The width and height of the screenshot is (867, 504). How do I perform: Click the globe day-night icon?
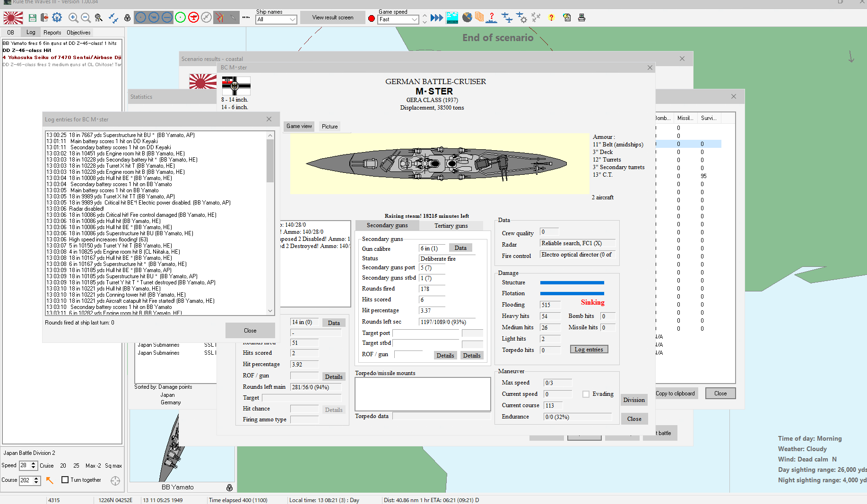click(467, 17)
